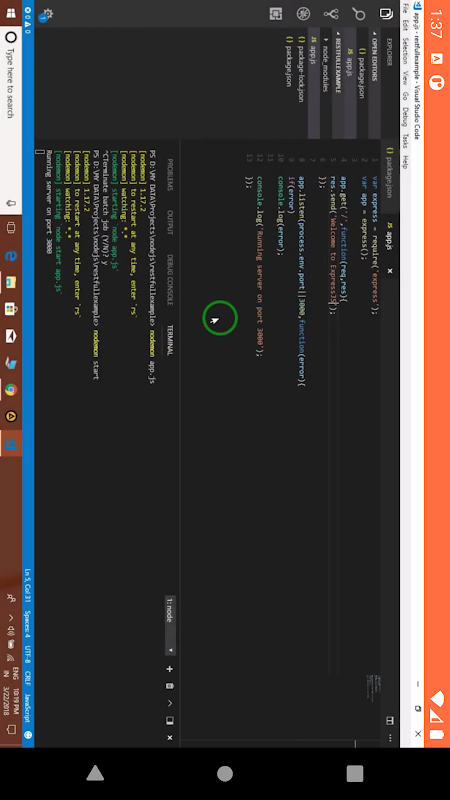Open the Explorer view in activity bar
Viewport: 450px width, 800px height.
pos(387,14)
